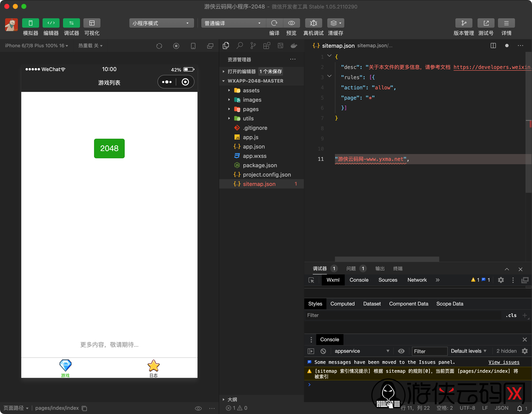Click the mini program capsule close circle

coord(185,82)
